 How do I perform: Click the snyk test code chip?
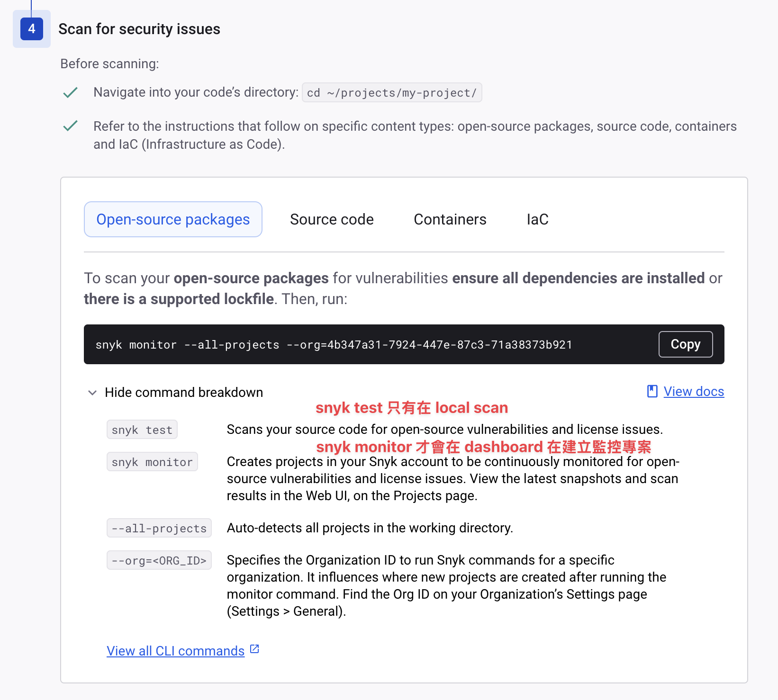pos(142,430)
